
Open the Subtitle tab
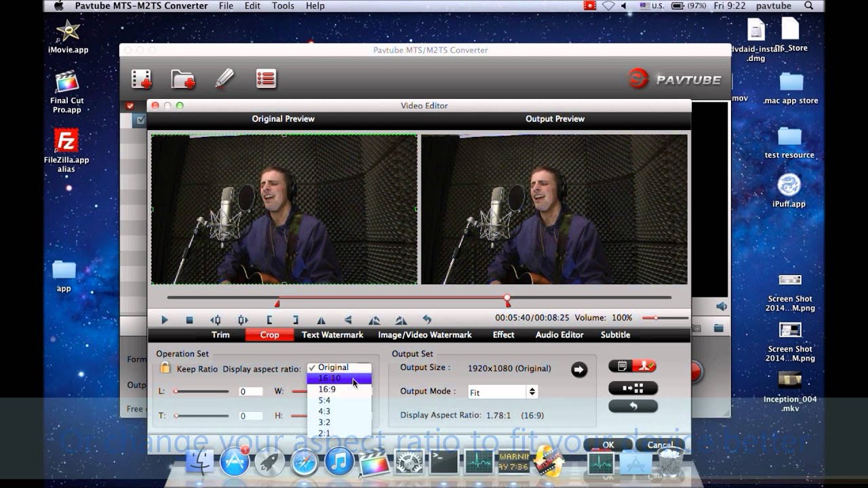click(x=615, y=335)
